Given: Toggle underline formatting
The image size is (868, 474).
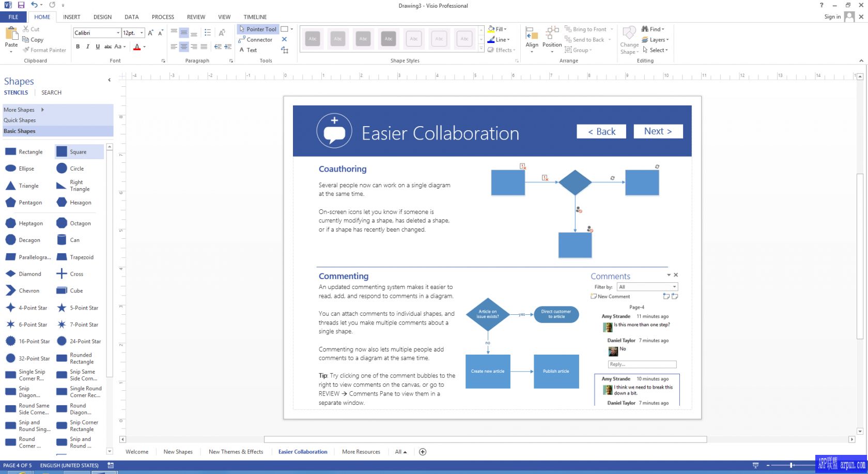Looking at the screenshot, I should click(97, 47).
